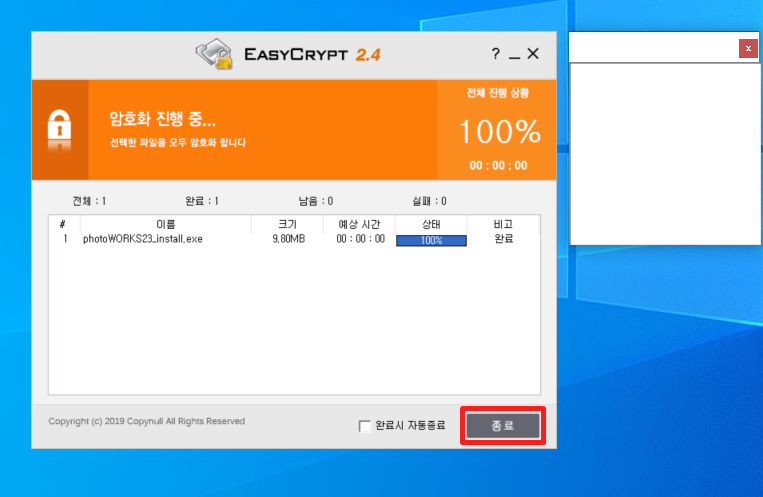Click the 전체 진행 상황 heading

(x=497, y=92)
